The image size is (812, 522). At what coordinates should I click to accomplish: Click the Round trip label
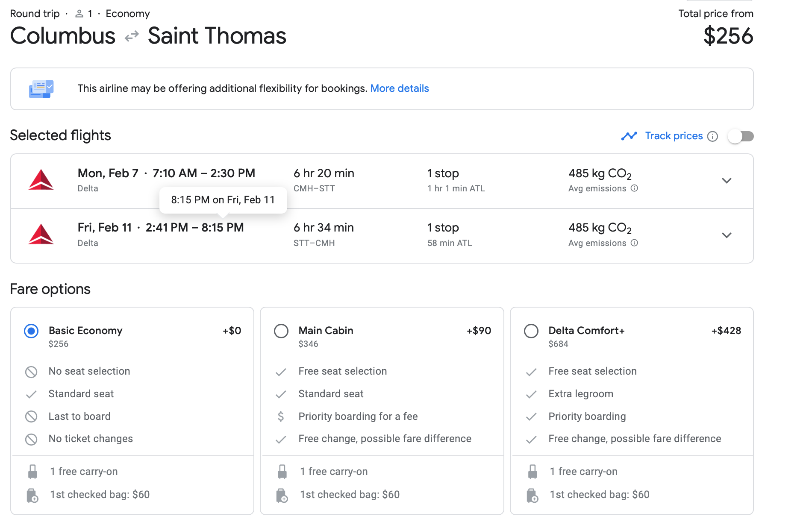click(35, 14)
